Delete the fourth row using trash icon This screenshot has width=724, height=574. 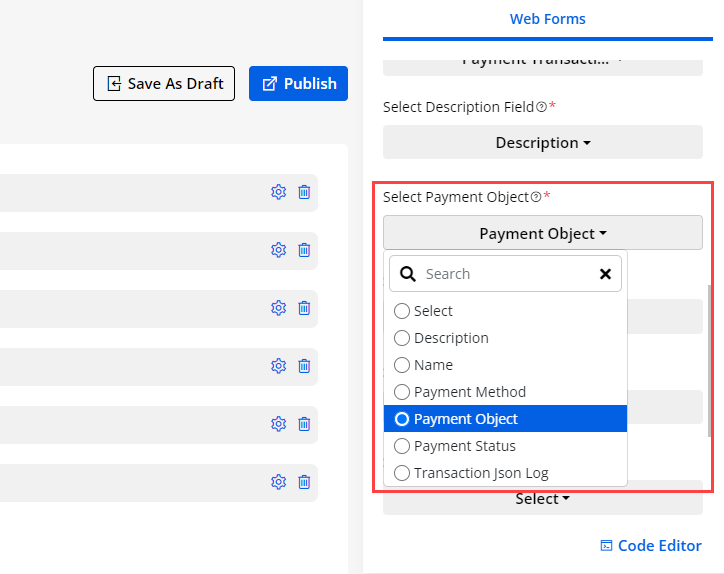tap(304, 366)
